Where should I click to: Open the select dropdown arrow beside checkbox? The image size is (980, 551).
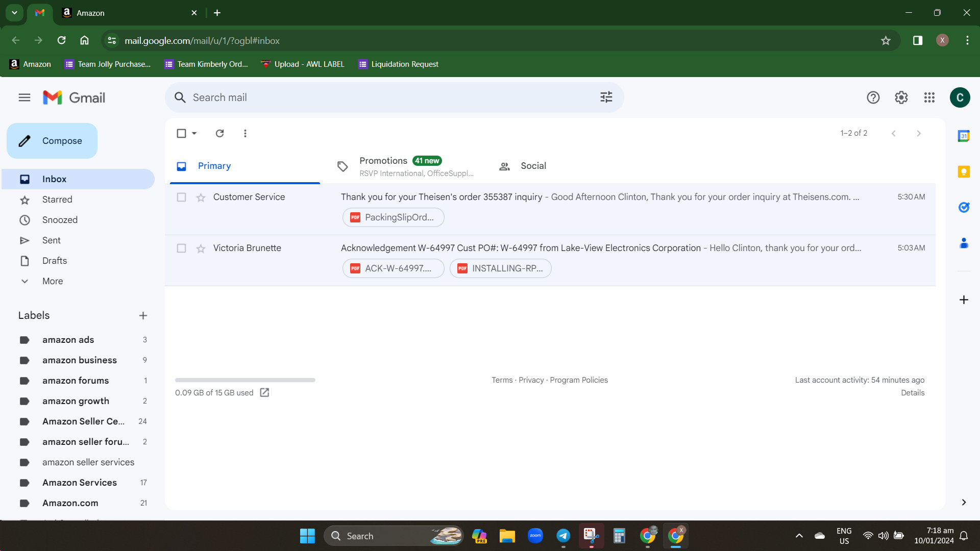click(194, 133)
